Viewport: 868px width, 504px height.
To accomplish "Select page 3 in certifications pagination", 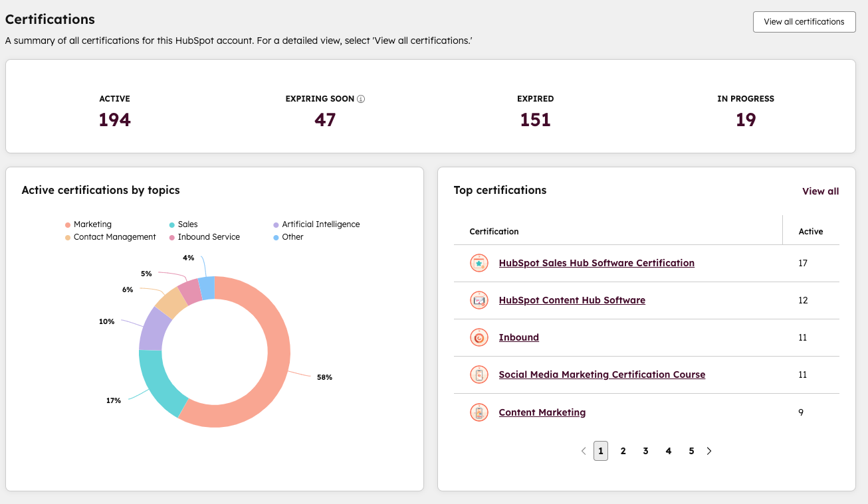I will 645,451.
